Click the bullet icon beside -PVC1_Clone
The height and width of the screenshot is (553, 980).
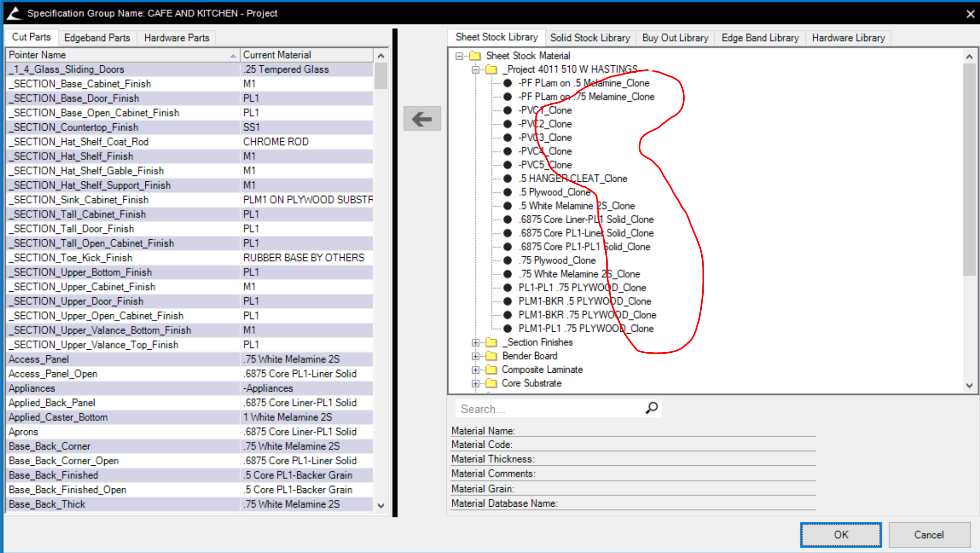click(x=507, y=111)
